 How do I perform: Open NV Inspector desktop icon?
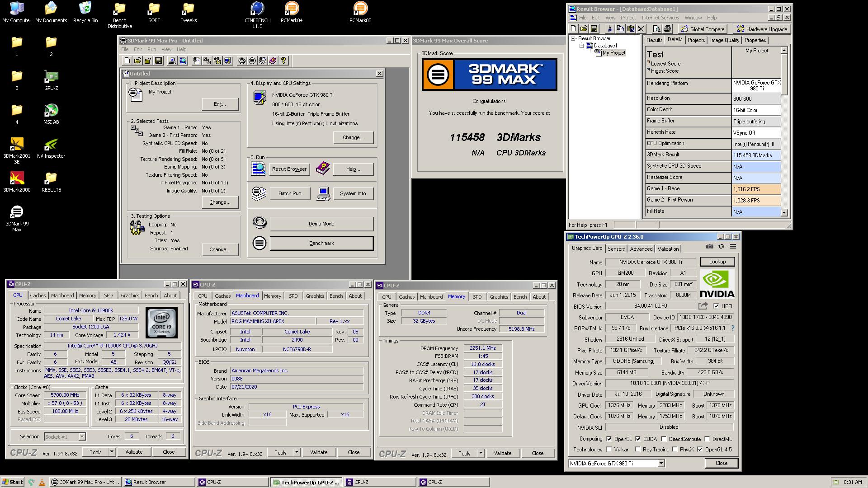(51, 148)
